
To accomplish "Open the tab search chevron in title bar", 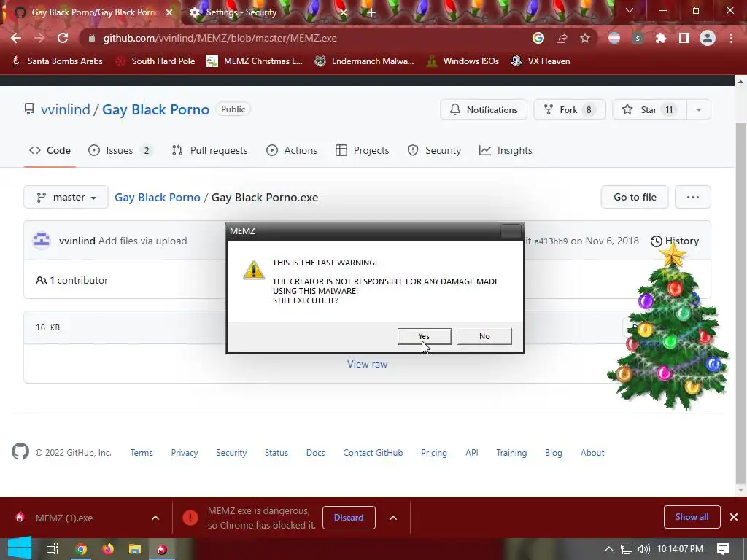I will [x=630, y=10].
